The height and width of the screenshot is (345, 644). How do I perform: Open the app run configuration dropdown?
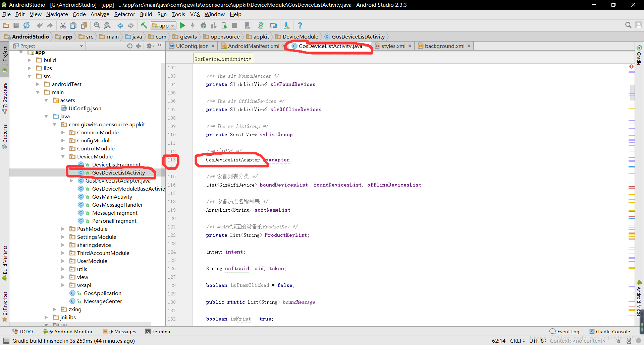pos(163,25)
